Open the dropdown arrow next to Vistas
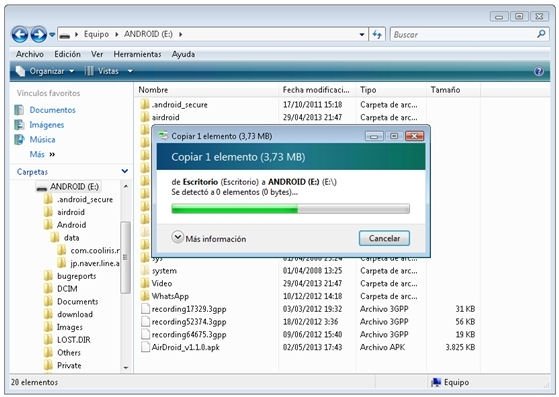This screenshot has width=559, height=397. click(x=130, y=71)
